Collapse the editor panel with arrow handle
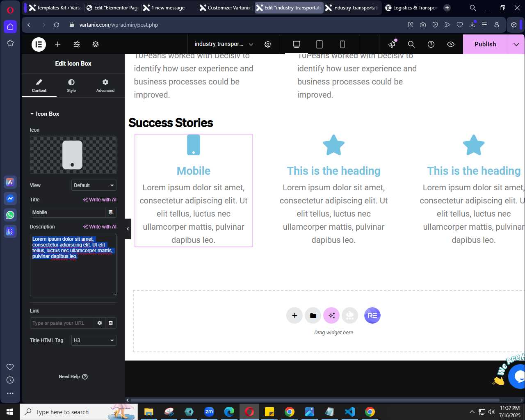 (x=128, y=229)
